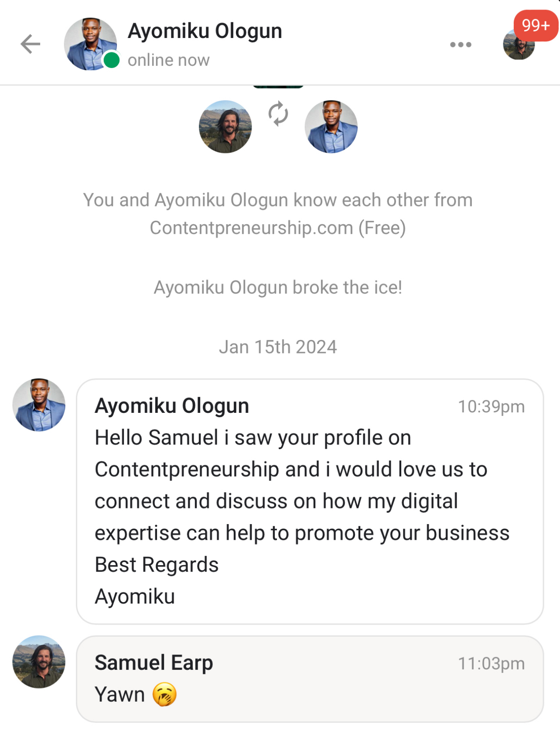This screenshot has height=748, width=560.
Task: Click the Contentpreneurship.com (Free) text
Action: pyautogui.click(x=278, y=228)
